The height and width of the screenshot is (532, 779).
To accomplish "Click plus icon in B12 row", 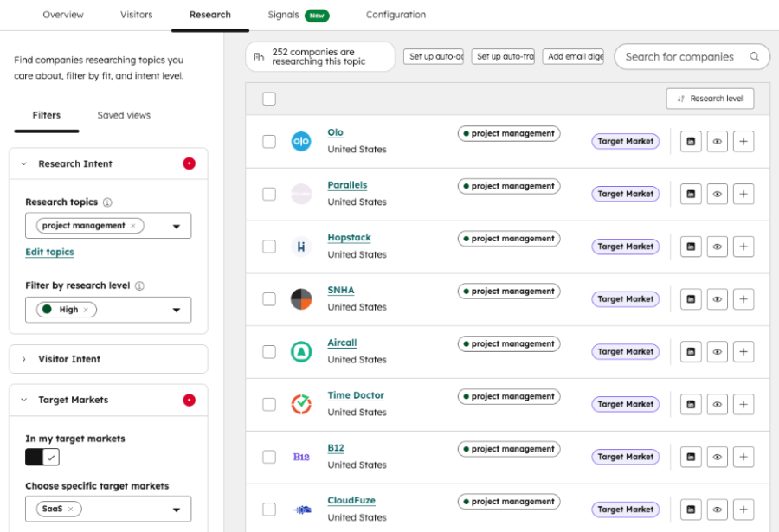I will [x=744, y=457].
